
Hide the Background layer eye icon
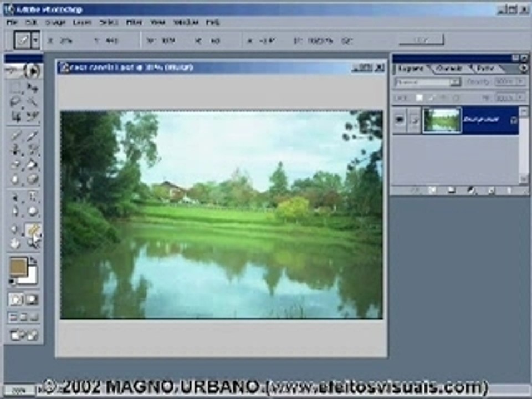(x=400, y=120)
